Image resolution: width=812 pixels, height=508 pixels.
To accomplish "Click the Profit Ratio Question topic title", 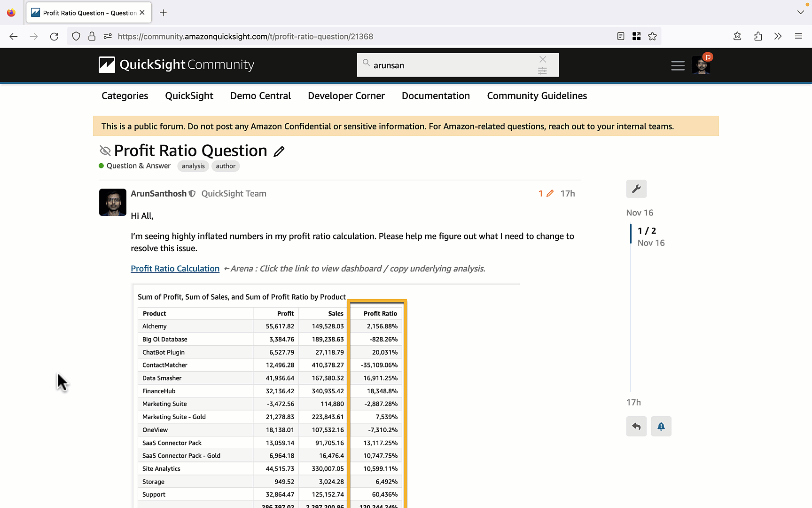I will tap(191, 151).
